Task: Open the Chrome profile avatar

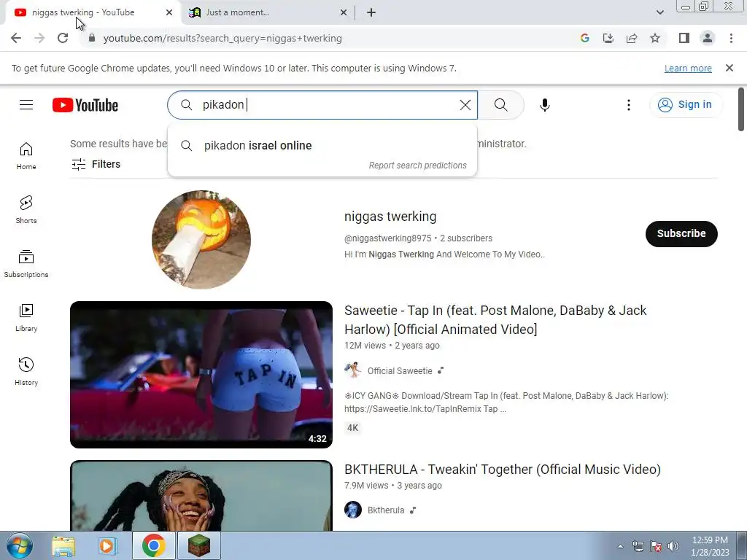Action: point(708,38)
